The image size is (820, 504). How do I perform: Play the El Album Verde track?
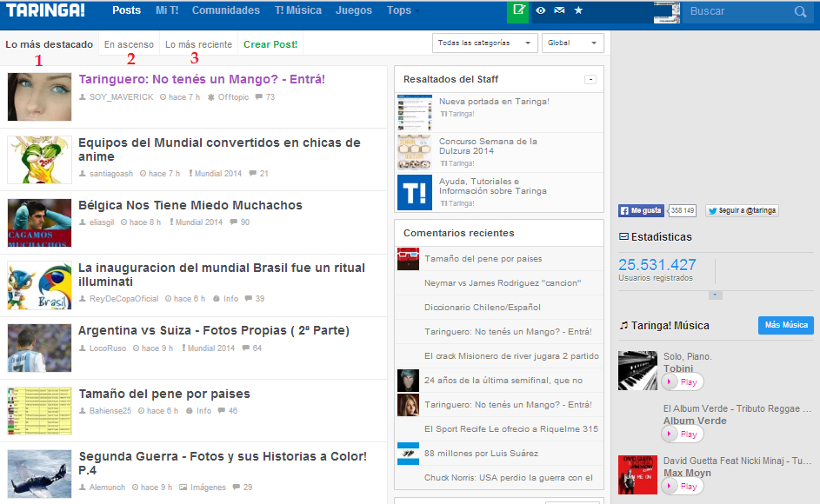[x=683, y=434]
